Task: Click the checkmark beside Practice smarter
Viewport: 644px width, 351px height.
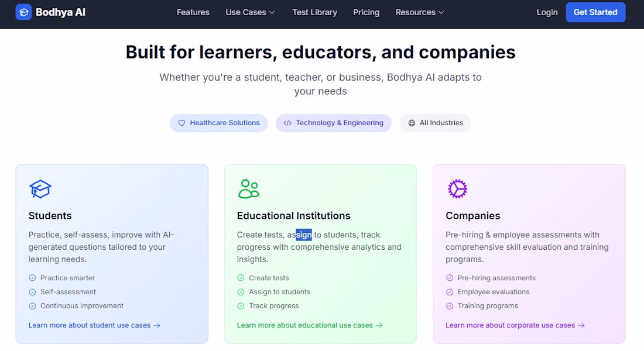Action: click(x=32, y=278)
